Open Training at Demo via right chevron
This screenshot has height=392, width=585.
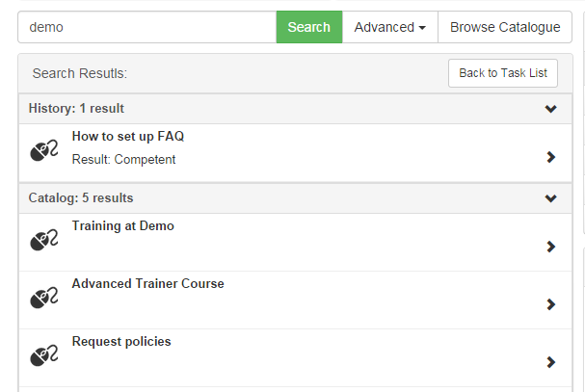pyautogui.click(x=550, y=247)
